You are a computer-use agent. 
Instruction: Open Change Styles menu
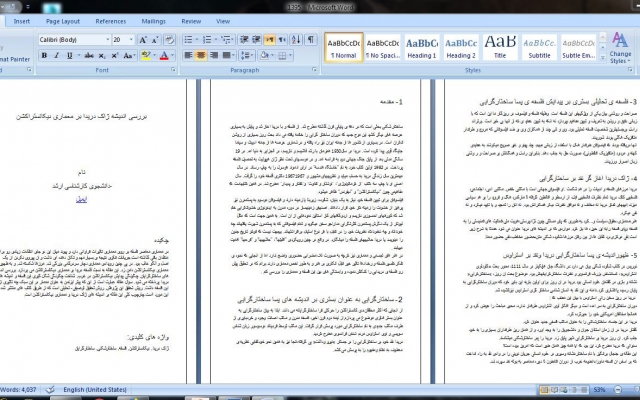(620, 48)
